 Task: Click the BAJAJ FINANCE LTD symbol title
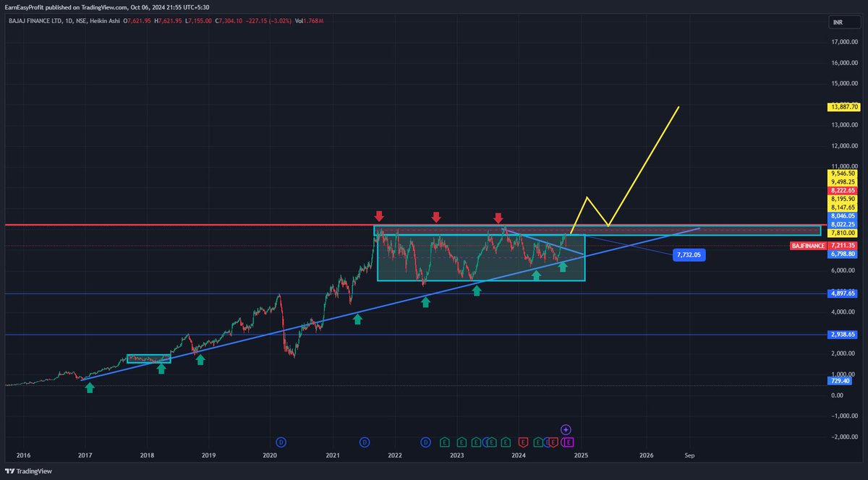34,21
